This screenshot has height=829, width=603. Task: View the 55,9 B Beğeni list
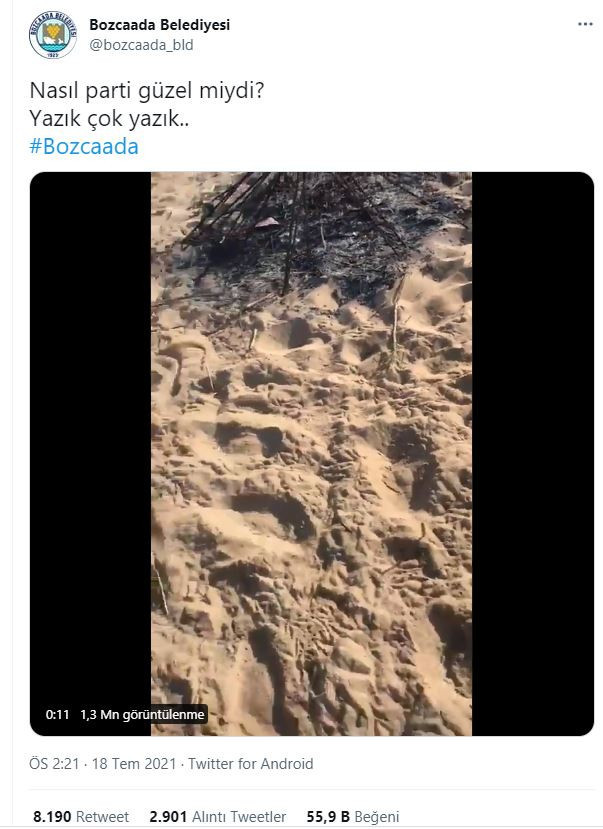(x=353, y=817)
